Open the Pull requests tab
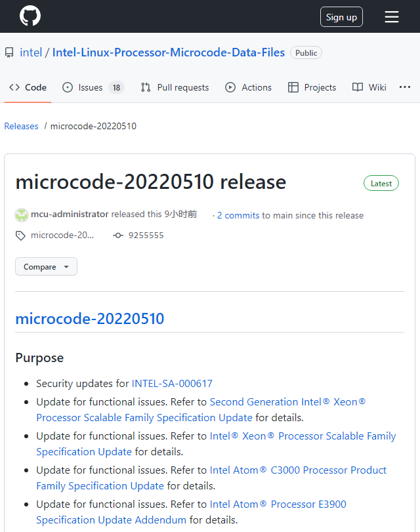The height and width of the screenshot is (532, 420). point(175,87)
